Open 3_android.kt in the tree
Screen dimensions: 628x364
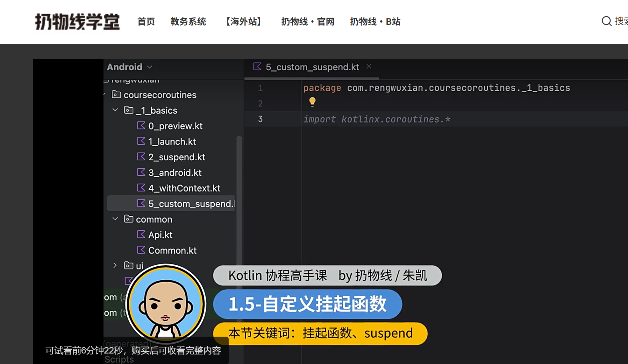175,173
